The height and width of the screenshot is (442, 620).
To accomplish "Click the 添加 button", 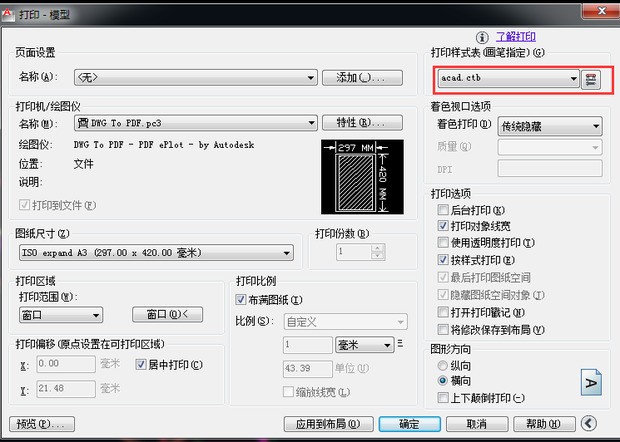I will [362, 77].
